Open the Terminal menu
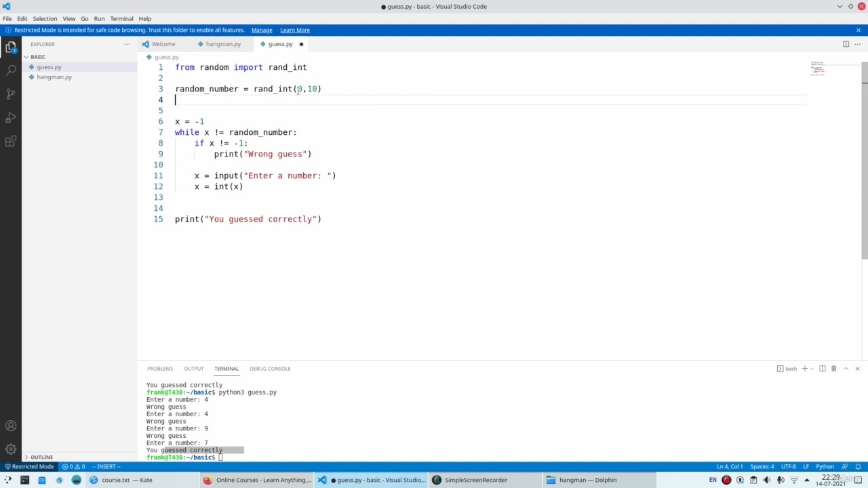Screen dimensions: 868x488 tap(121, 18)
